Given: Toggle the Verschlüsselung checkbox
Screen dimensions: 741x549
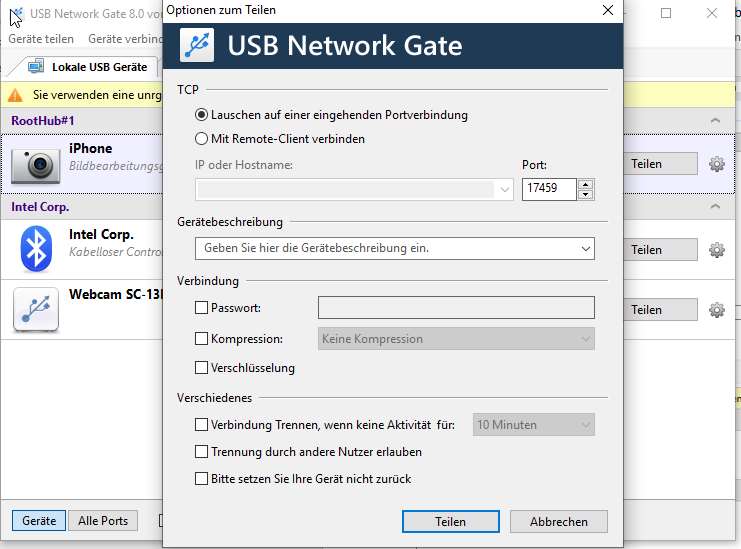Looking at the screenshot, I should 202,368.
